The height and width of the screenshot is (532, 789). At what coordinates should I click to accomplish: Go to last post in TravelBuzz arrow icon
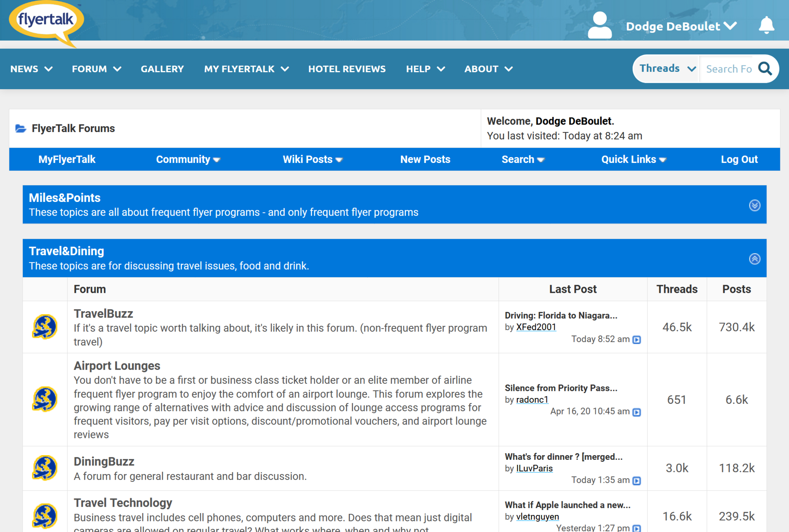tap(636, 340)
